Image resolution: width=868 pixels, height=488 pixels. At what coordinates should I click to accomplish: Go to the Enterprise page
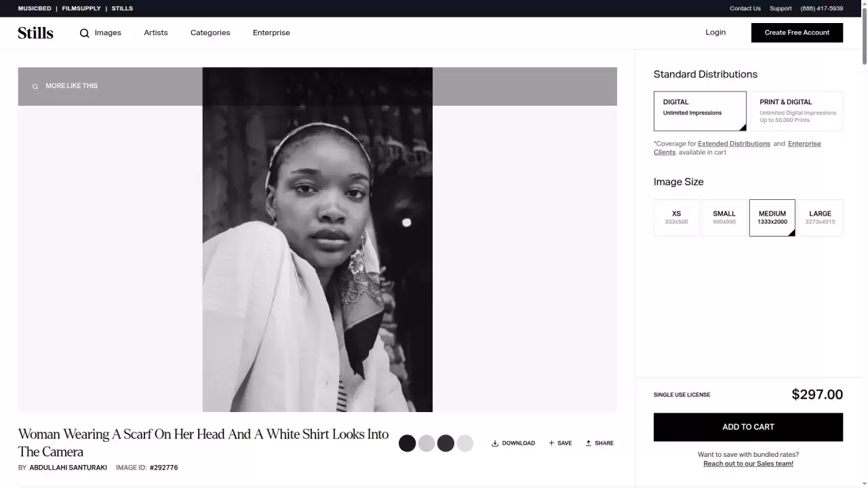[271, 33]
